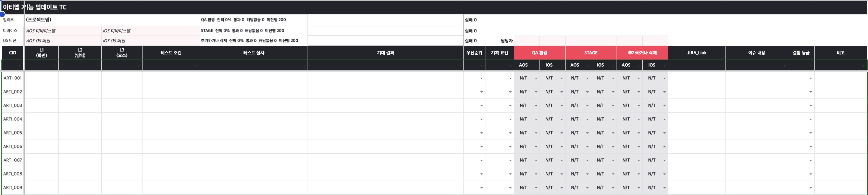Expand the 기획 요건 dropdown for ARTI_002
Image resolution: width=868 pixels, height=195 pixels.
[x=510, y=92]
